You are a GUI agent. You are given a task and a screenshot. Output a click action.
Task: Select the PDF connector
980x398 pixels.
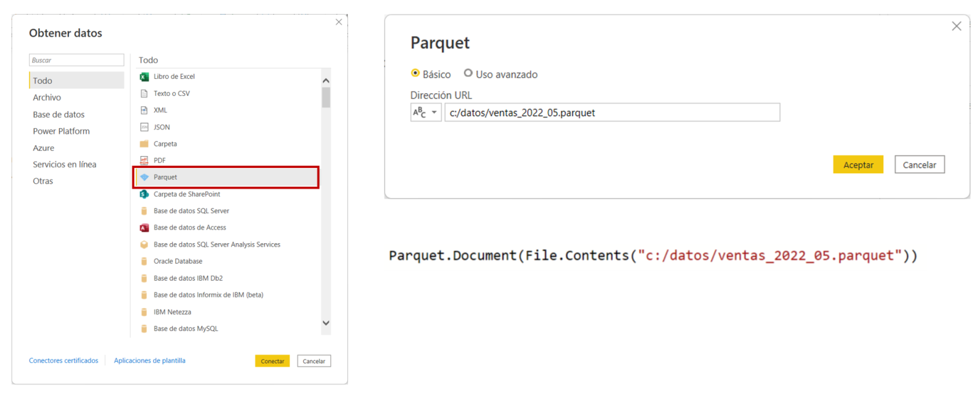160,160
